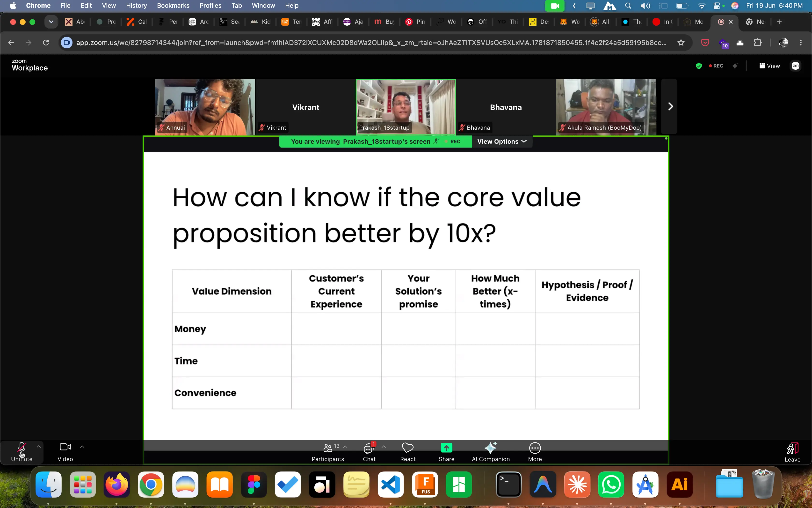Open Visual Studio Code from the Dock
The width and height of the screenshot is (812, 508).
pyautogui.click(x=391, y=485)
